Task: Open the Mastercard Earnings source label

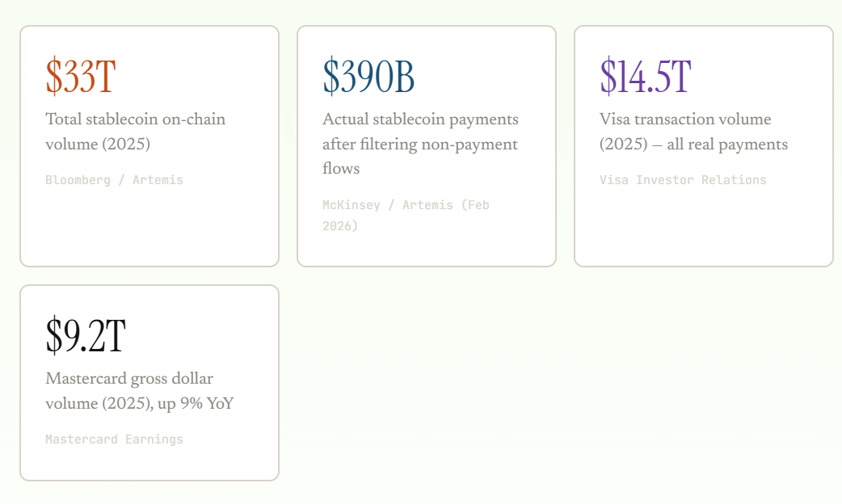Action: coord(114,439)
